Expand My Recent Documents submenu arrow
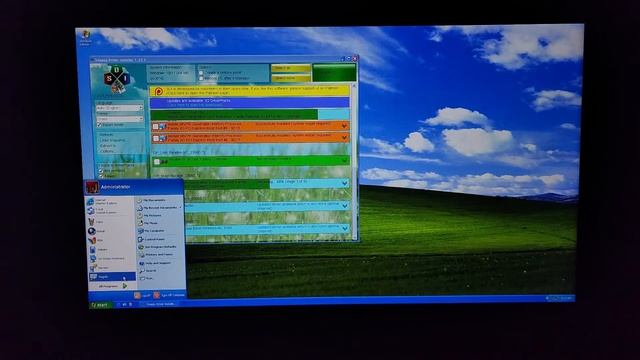The height and width of the screenshot is (360, 640). click(x=180, y=208)
